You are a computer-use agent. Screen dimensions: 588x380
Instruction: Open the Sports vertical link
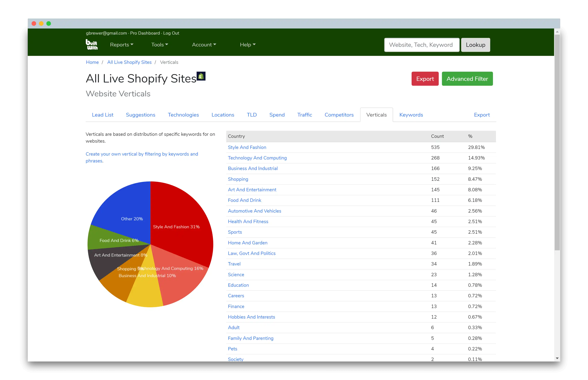coord(235,232)
